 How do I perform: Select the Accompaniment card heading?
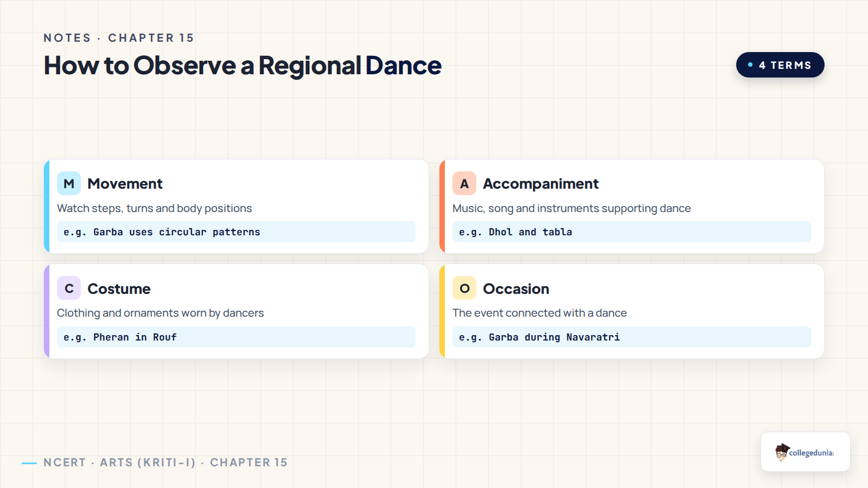point(541,184)
